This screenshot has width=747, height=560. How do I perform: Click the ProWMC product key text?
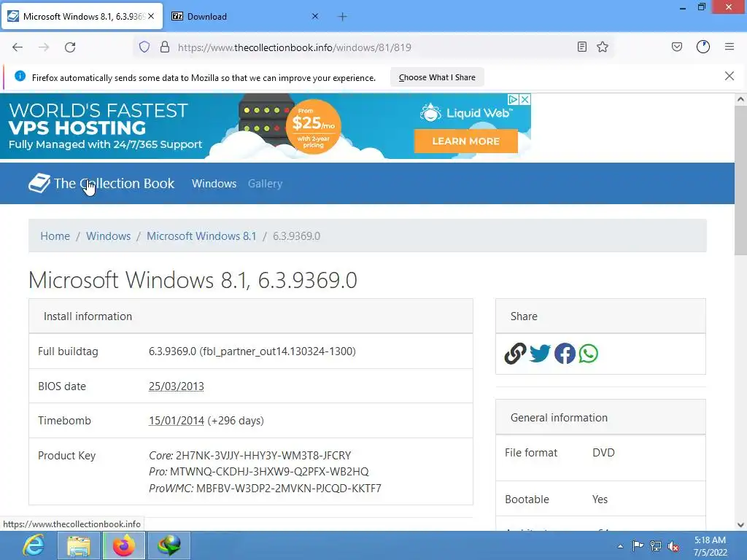click(x=265, y=488)
